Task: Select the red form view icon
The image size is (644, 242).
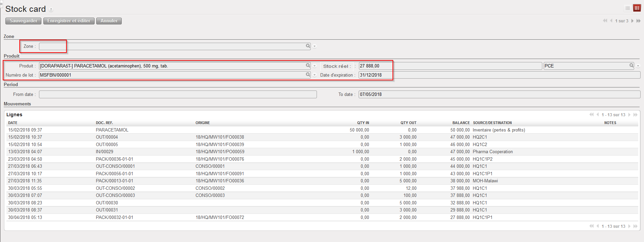Action: click(x=637, y=8)
